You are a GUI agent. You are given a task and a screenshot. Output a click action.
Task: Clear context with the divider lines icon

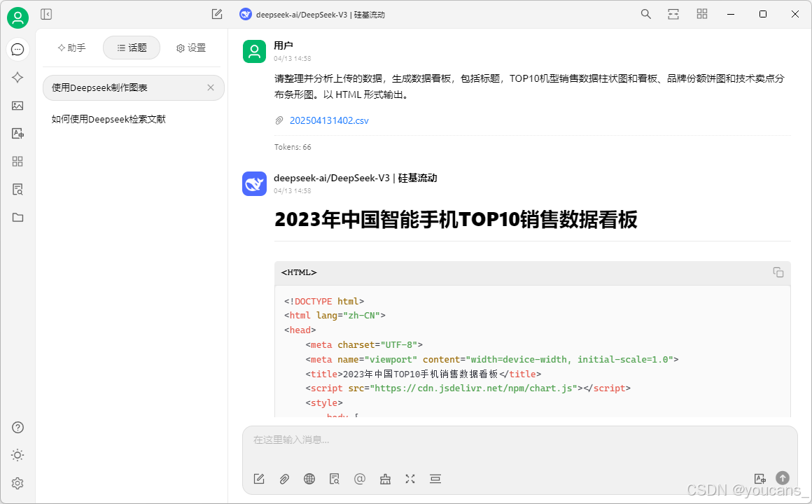[435, 479]
